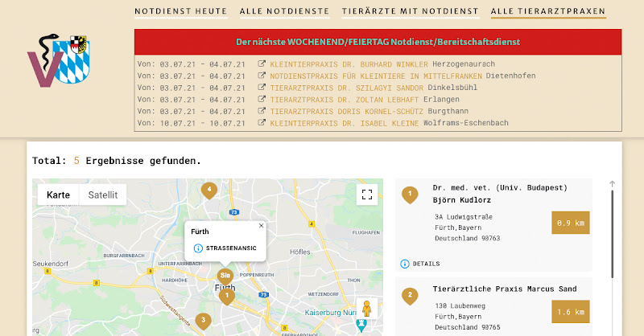
Task: Open external link icon for Zoltan Lebhaft
Action: coord(261,99)
